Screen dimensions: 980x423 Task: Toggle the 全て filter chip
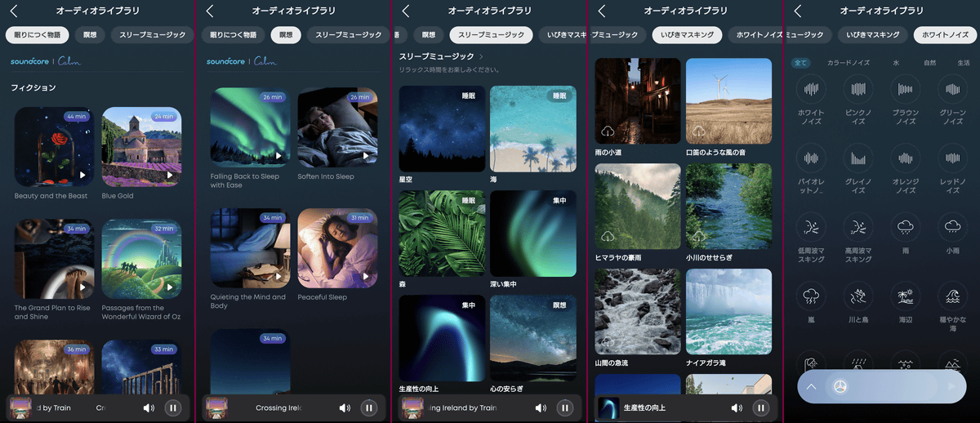(801, 63)
